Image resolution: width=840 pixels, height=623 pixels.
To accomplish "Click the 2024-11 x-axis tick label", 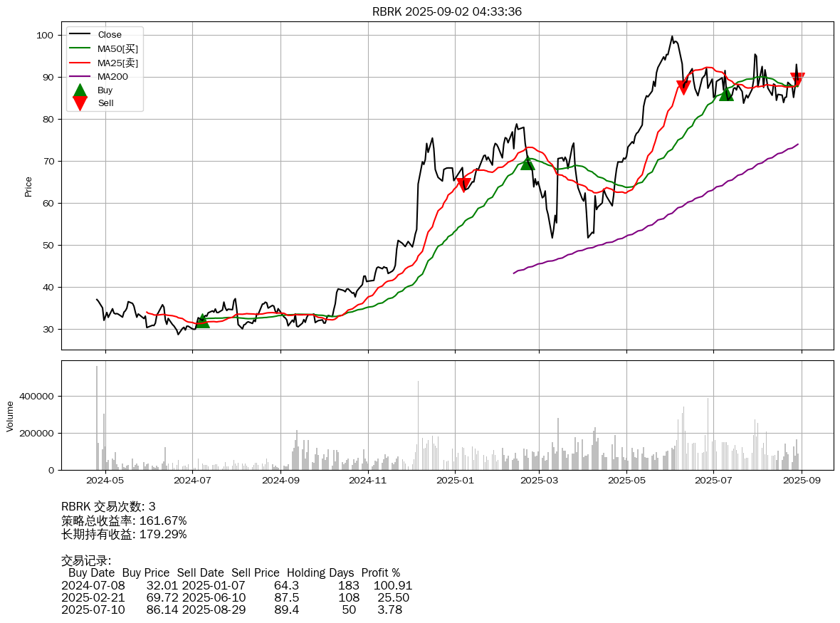I will click(368, 481).
